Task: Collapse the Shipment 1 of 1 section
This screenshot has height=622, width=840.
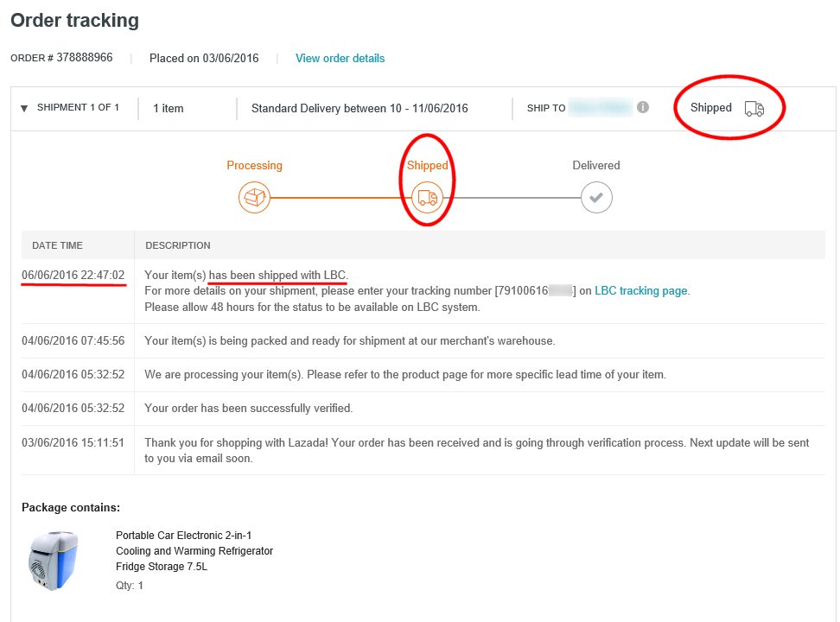Action: pos(24,108)
